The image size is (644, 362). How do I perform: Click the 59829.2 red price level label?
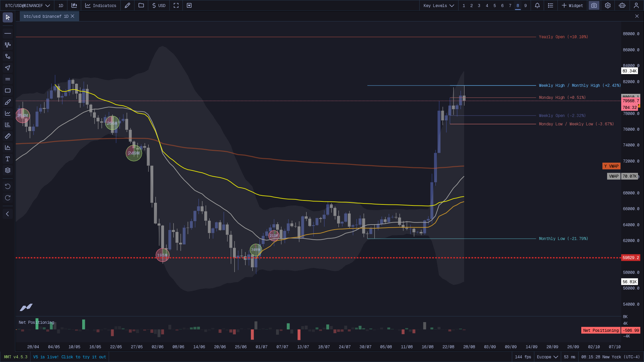(631, 257)
